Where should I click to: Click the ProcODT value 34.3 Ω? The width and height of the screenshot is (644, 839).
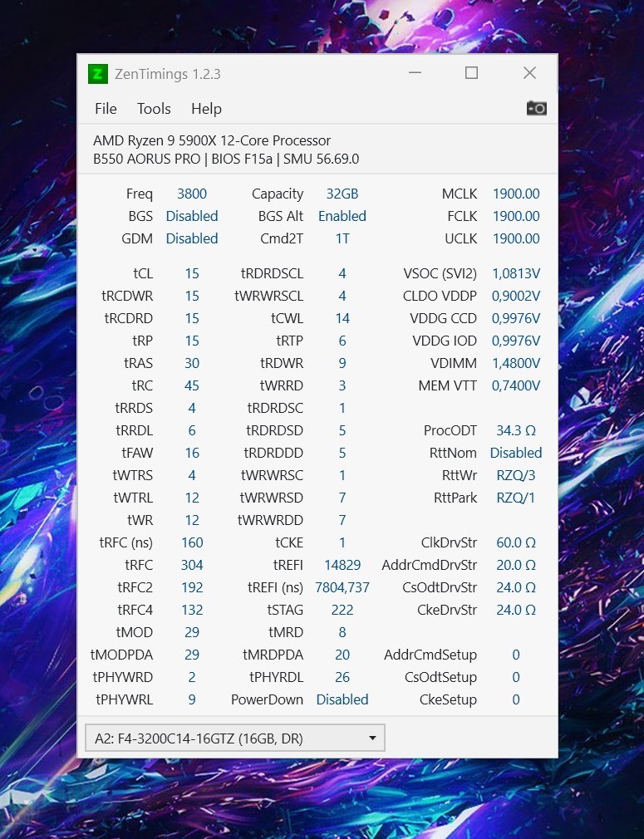coord(516,431)
